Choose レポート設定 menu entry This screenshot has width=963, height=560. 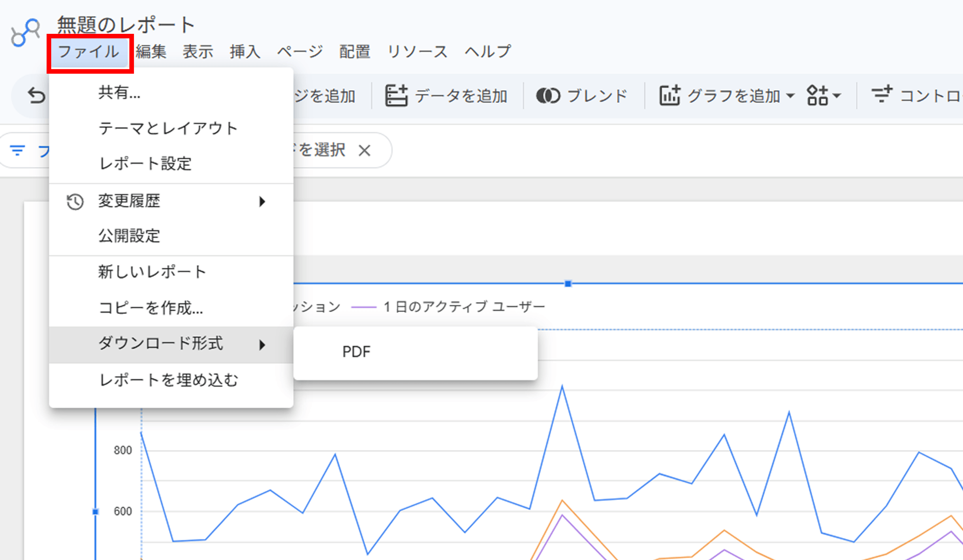[171, 164]
